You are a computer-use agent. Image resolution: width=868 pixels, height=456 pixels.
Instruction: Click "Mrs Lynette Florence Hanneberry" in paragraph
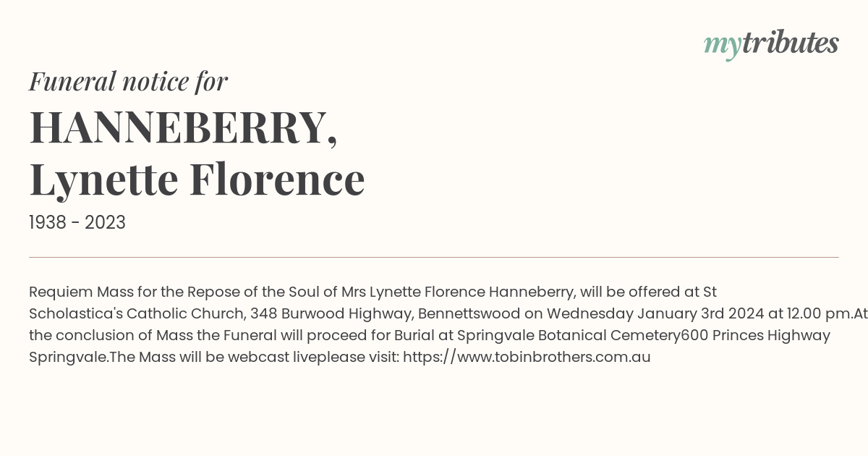click(459, 292)
